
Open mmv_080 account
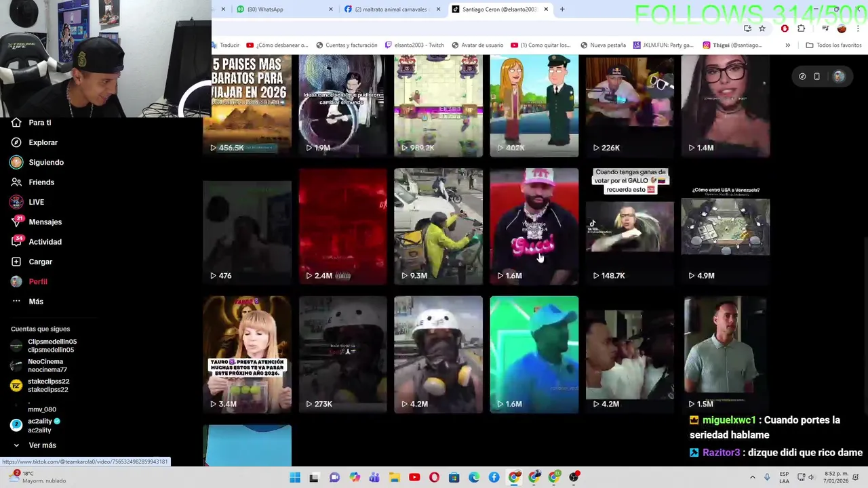[34, 405]
